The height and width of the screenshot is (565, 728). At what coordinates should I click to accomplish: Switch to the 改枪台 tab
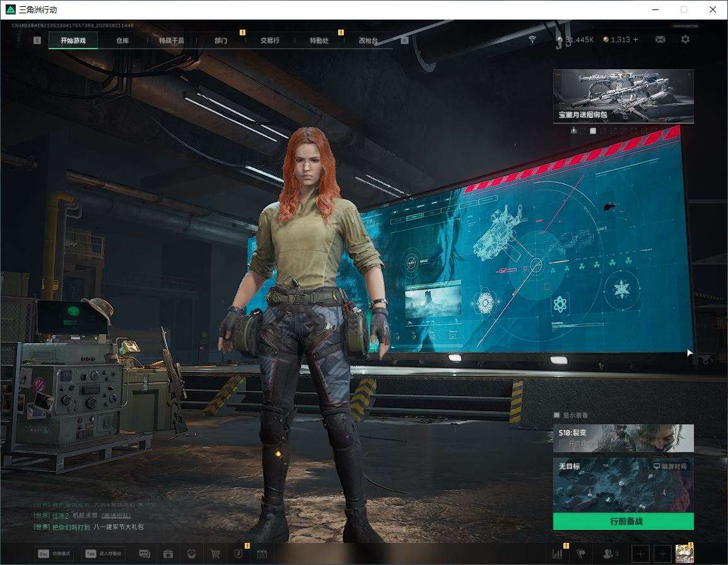tap(368, 40)
